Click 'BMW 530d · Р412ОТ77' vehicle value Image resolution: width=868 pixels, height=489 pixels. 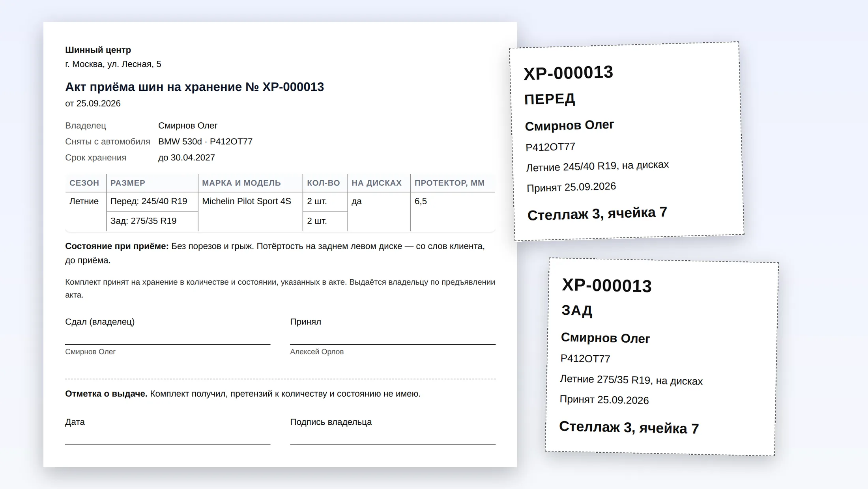(205, 142)
